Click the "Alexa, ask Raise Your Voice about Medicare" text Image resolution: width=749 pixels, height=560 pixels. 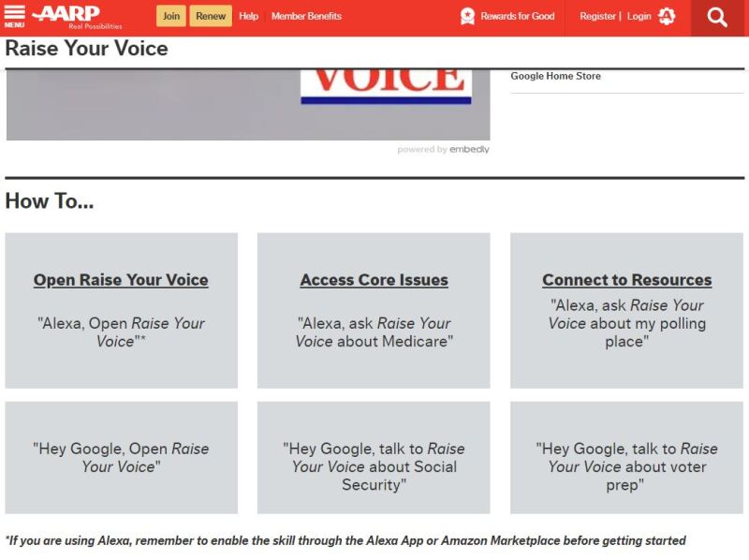[374, 332]
